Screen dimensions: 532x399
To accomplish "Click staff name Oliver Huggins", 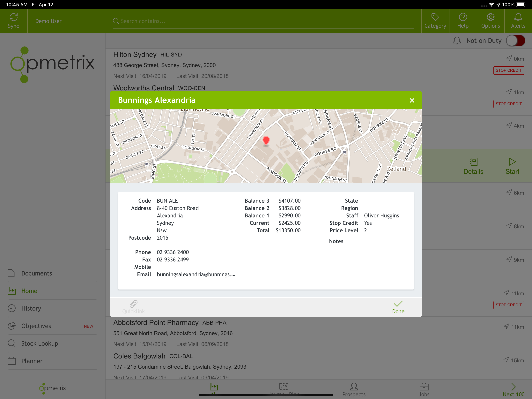I will (x=381, y=216).
